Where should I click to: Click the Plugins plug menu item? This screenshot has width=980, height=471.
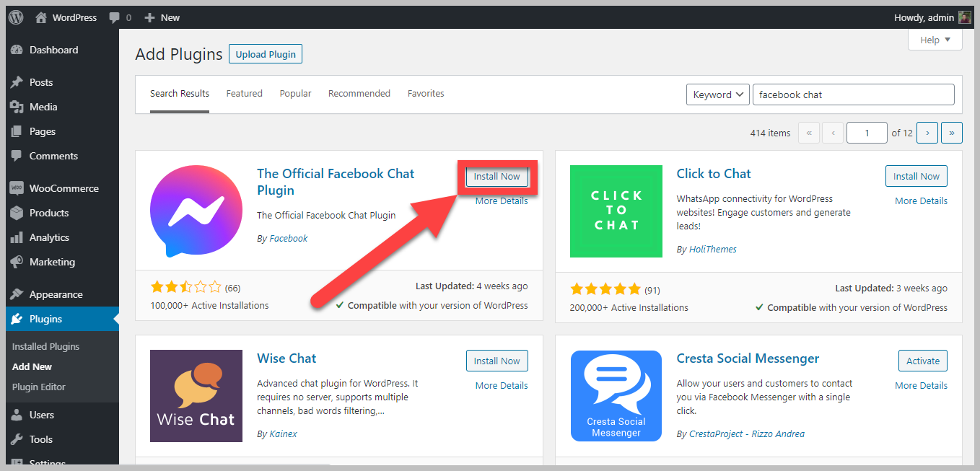[62, 319]
